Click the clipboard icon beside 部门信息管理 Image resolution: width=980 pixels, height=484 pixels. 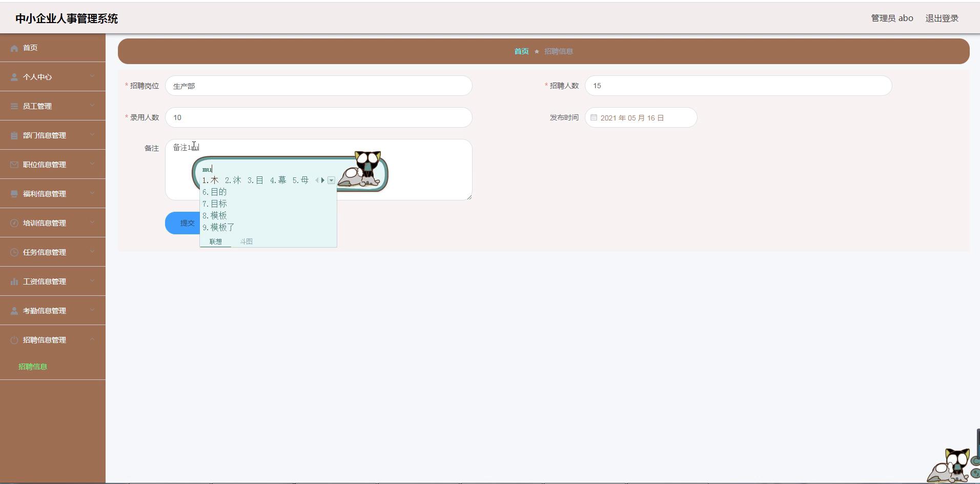14,135
